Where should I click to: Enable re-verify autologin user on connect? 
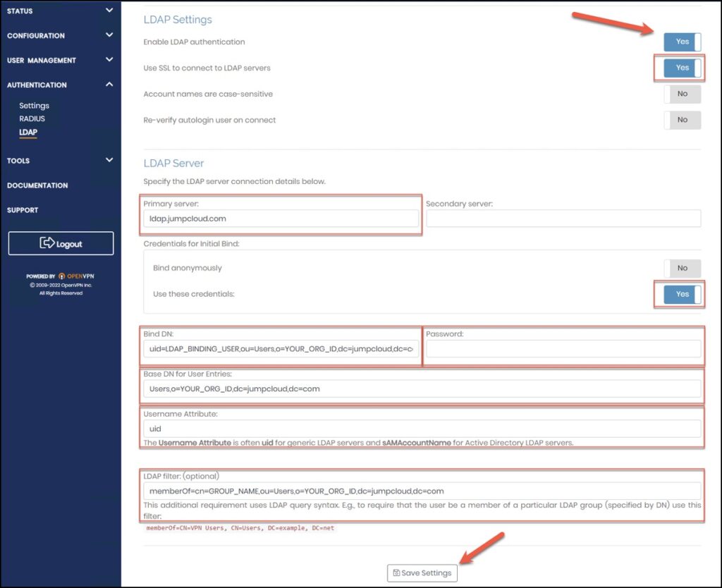point(681,120)
